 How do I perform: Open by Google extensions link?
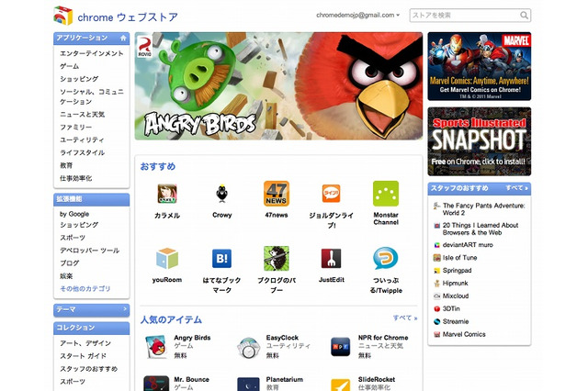(x=74, y=214)
